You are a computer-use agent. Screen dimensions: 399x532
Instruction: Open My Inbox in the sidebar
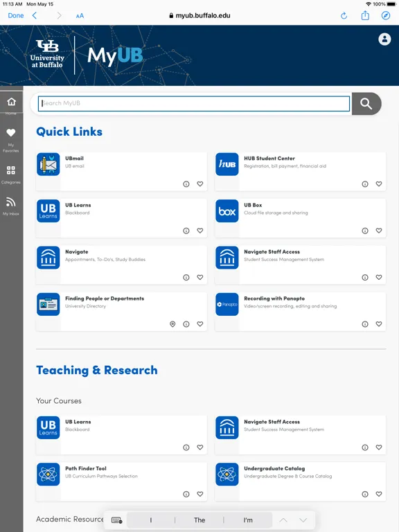[x=11, y=206]
